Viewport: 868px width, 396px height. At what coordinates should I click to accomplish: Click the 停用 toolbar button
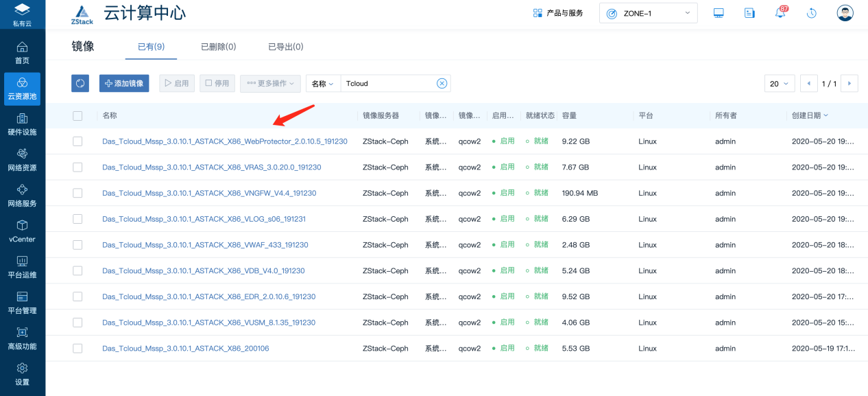click(x=217, y=83)
